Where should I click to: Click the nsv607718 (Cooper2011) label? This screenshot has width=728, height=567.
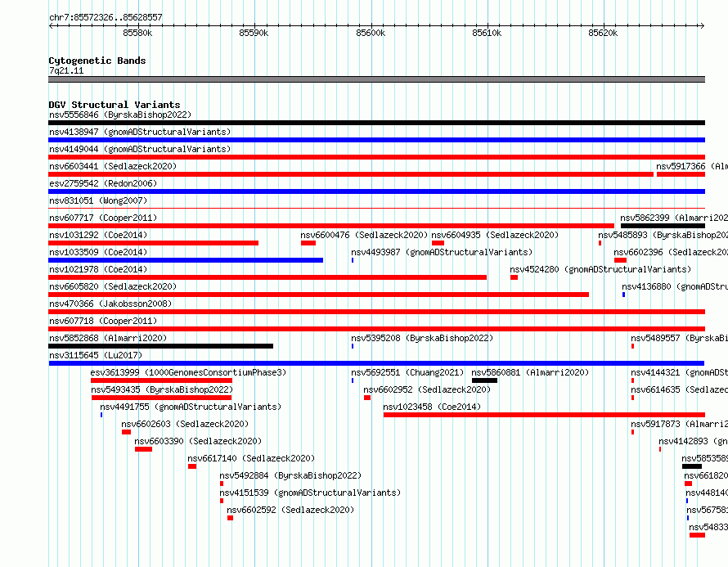click(103, 321)
